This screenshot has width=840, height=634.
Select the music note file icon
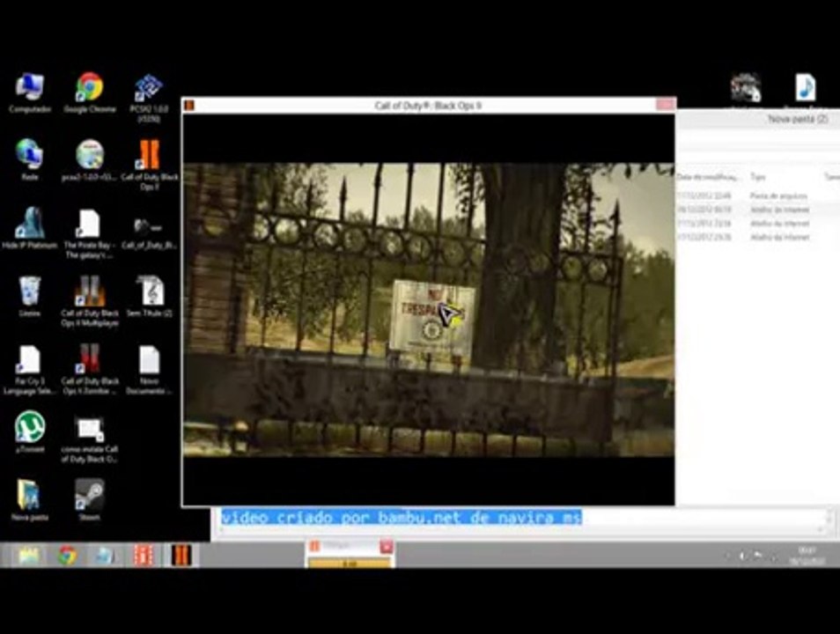point(805,88)
